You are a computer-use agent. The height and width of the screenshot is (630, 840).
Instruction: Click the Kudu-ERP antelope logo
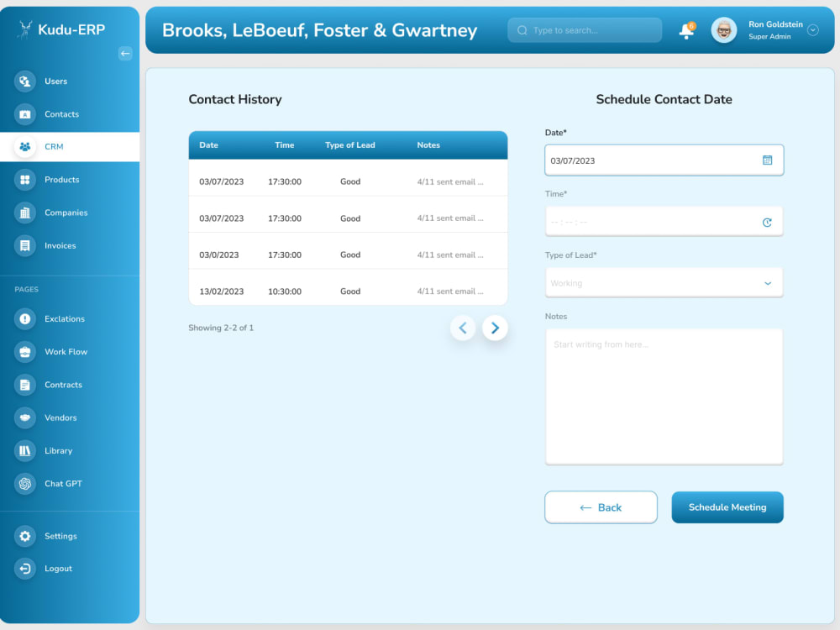coord(24,29)
